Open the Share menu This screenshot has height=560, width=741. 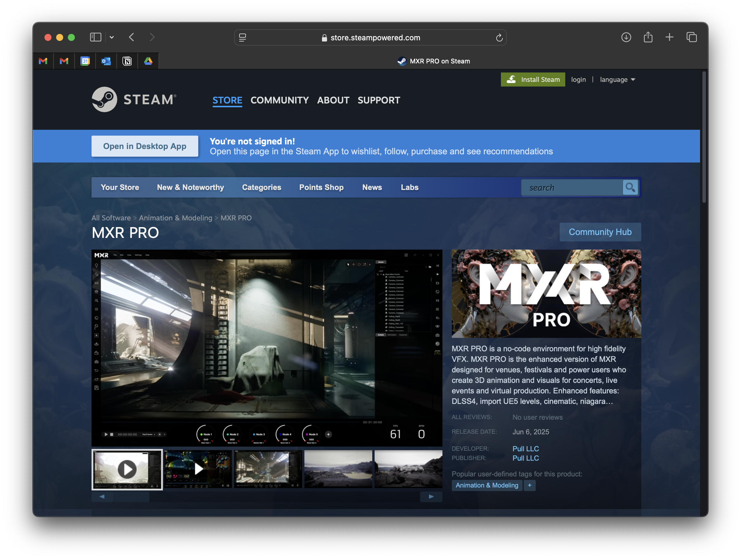coord(648,37)
